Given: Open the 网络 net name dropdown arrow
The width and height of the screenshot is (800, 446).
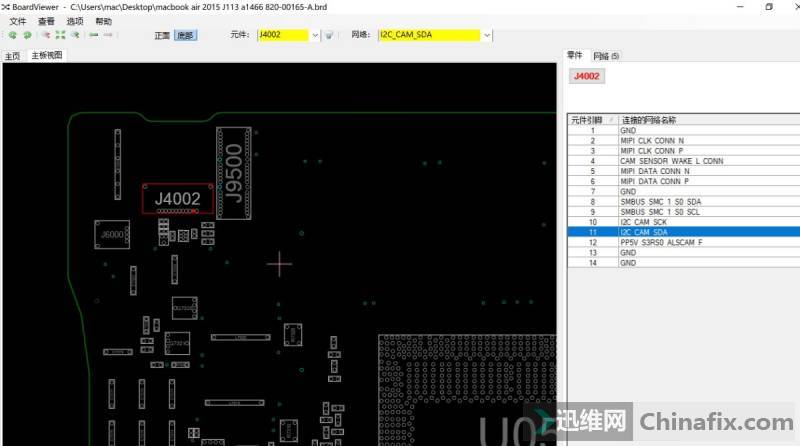Looking at the screenshot, I should click(x=487, y=35).
